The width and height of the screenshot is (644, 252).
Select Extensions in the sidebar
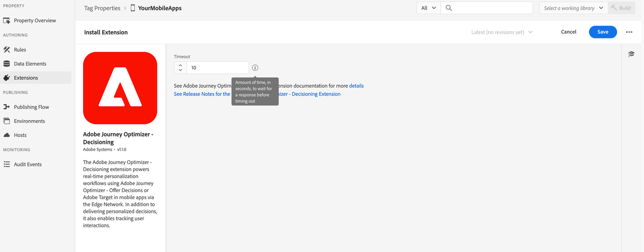point(36,78)
